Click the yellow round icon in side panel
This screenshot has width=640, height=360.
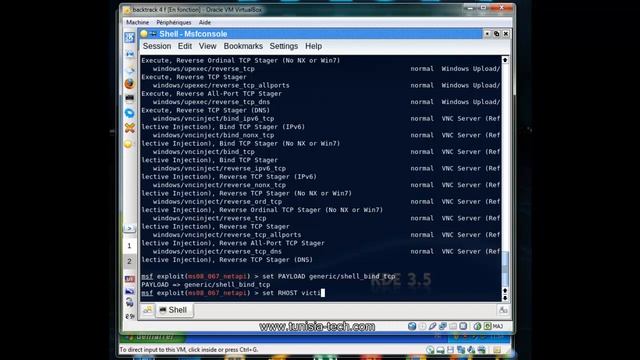point(129,144)
